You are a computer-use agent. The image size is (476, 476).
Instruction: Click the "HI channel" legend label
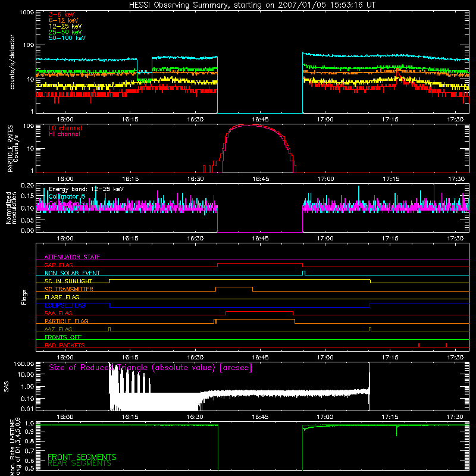pyautogui.click(x=64, y=134)
